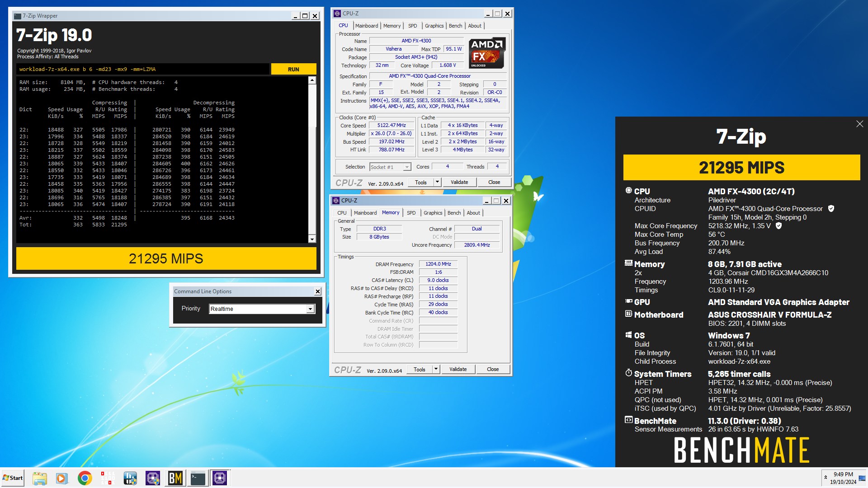Image resolution: width=868 pixels, height=488 pixels.
Task: Open CPU-Z shield icon in taskbar
Action: [153, 478]
